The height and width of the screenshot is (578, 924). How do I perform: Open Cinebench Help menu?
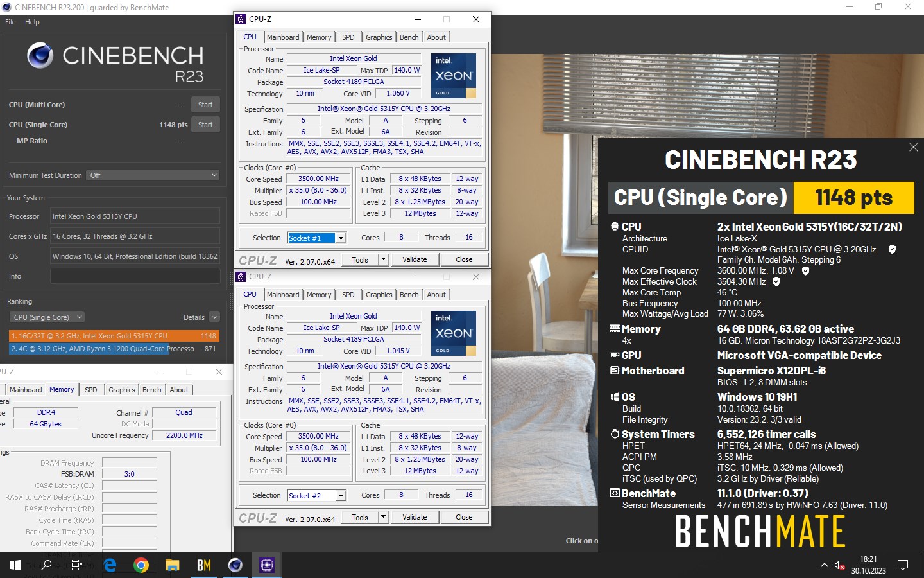[x=32, y=22]
